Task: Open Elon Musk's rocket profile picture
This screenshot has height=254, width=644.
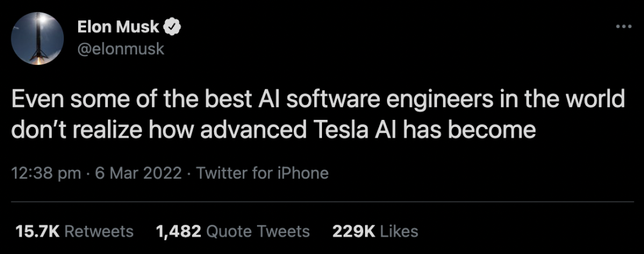Action: point(38,38)
